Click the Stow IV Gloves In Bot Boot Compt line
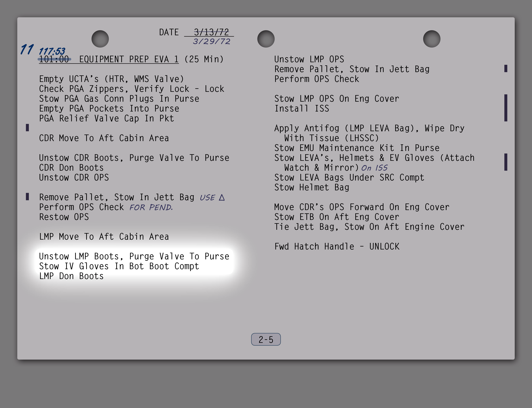532x408 pixels. pos(119,266)
